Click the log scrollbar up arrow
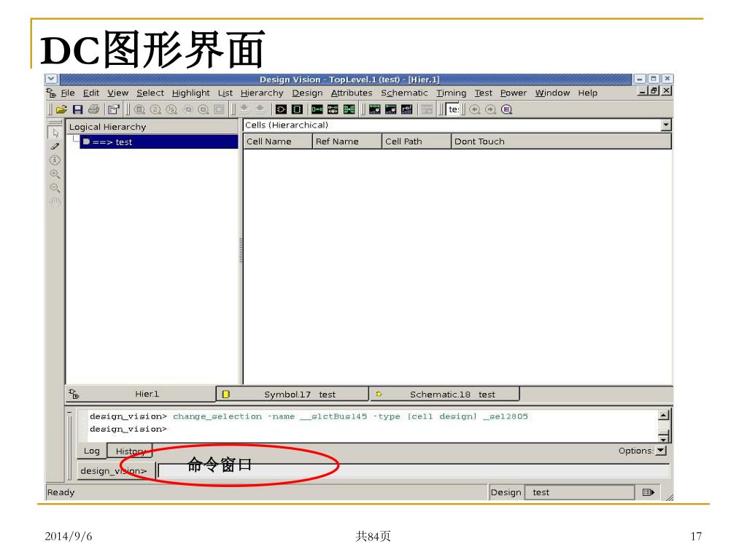Viewport: 747px width, 560px height. (x=663, y=415)
